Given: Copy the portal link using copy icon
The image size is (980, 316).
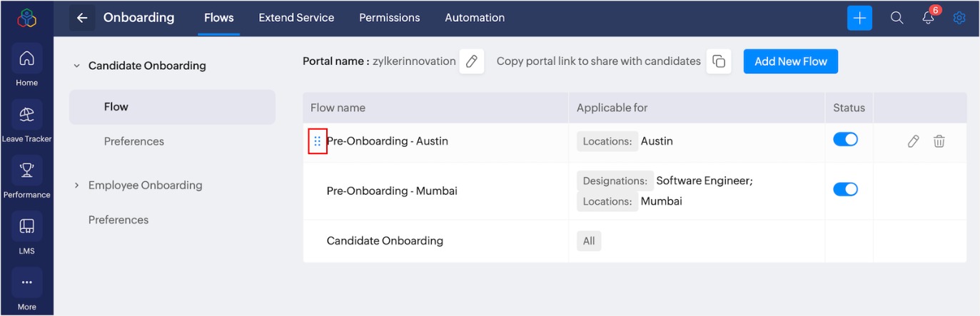Looking at the screenshot, I should [719, 61].
